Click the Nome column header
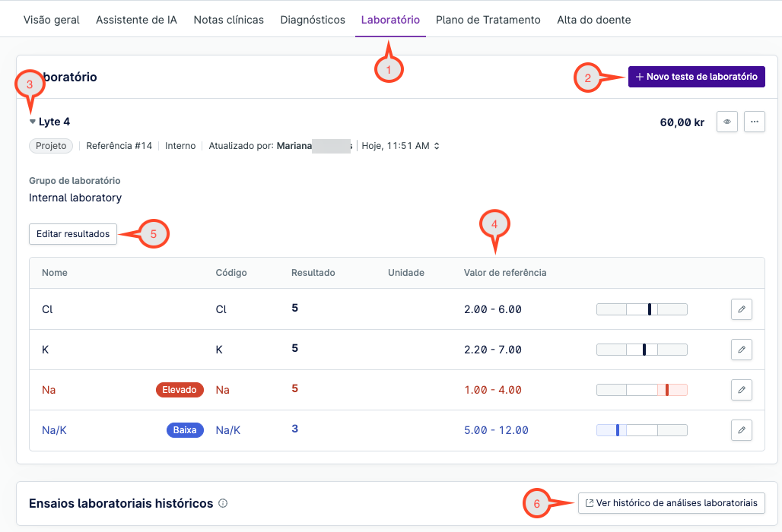The width and height of the screenshot is (782, 532). (x=54, y=273)
